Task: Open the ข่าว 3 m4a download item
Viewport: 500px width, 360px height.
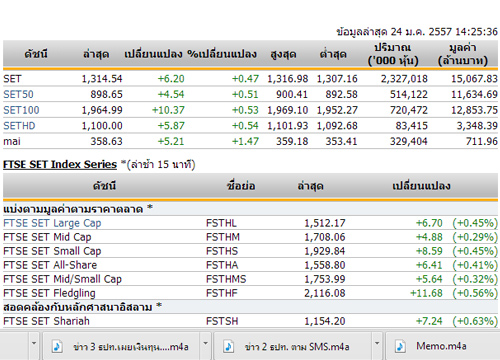Action: pos(122,346)
